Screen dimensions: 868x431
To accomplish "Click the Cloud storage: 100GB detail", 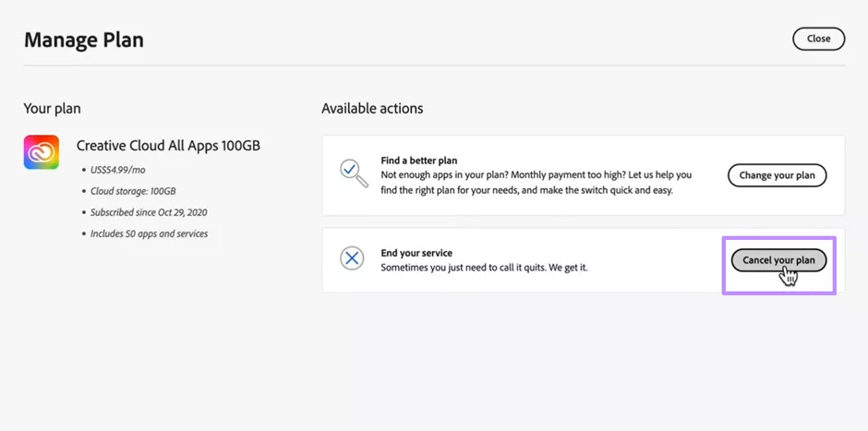I will (x=133, y=191).
